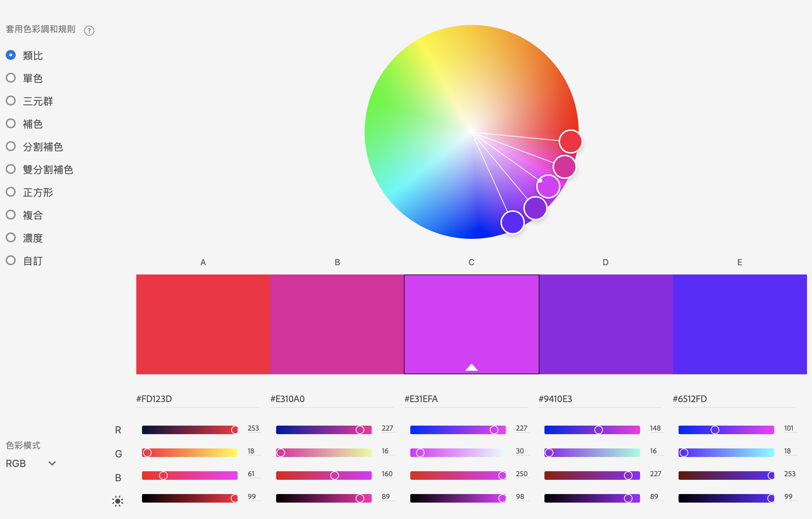This screenshot has height=519, width=812.
Task: Click the purple color wheel handle
Action: pyautogui.click(x=535, y=208)
